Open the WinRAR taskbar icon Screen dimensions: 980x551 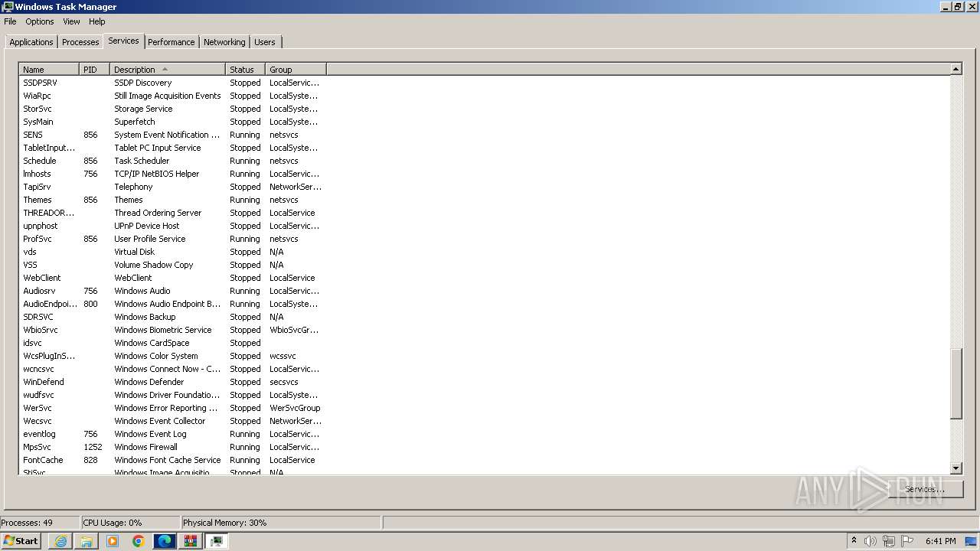pos(191,541)
